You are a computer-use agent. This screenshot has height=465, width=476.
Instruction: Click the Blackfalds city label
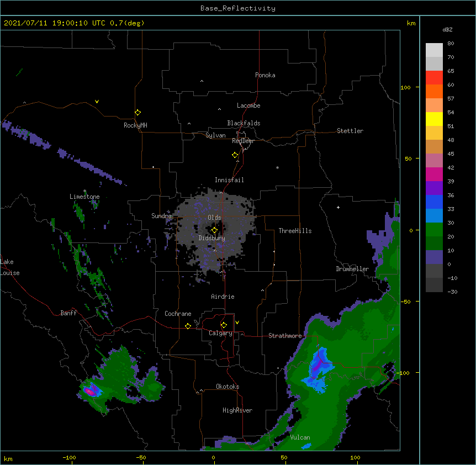point(244,123)
